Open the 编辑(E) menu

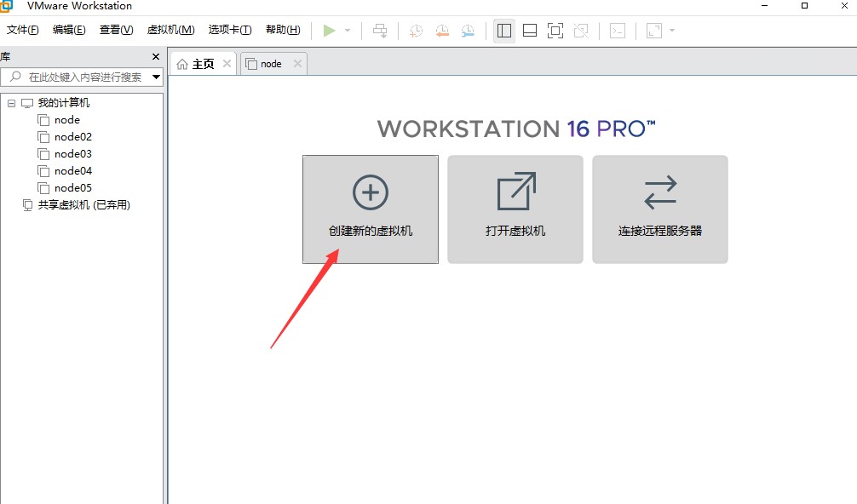[69, 30]
